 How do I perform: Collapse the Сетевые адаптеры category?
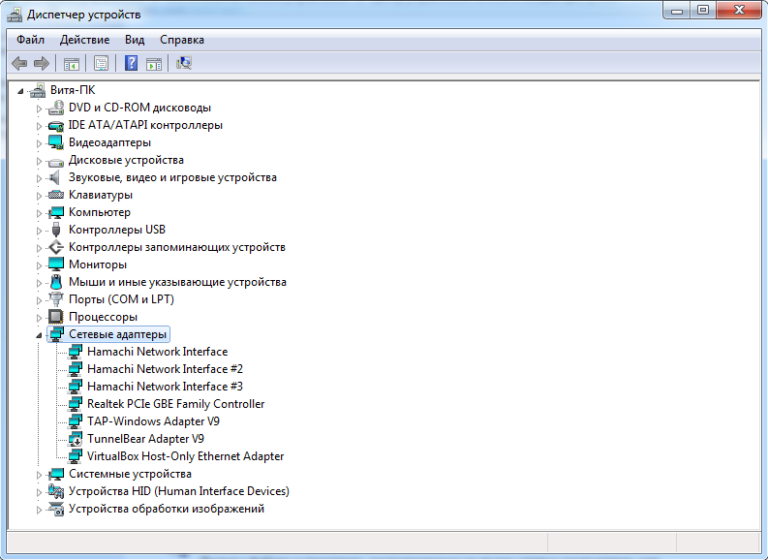(39, 335)
